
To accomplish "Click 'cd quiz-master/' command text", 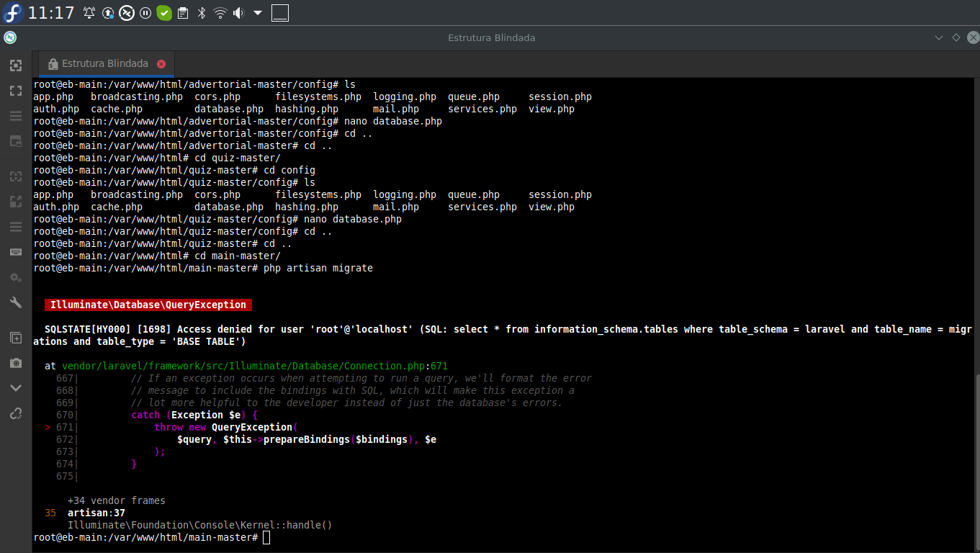I will 238,158.
